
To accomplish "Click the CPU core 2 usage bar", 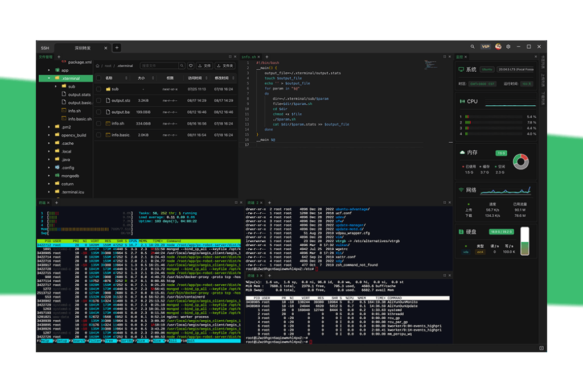I will click(x=494, y=122).
